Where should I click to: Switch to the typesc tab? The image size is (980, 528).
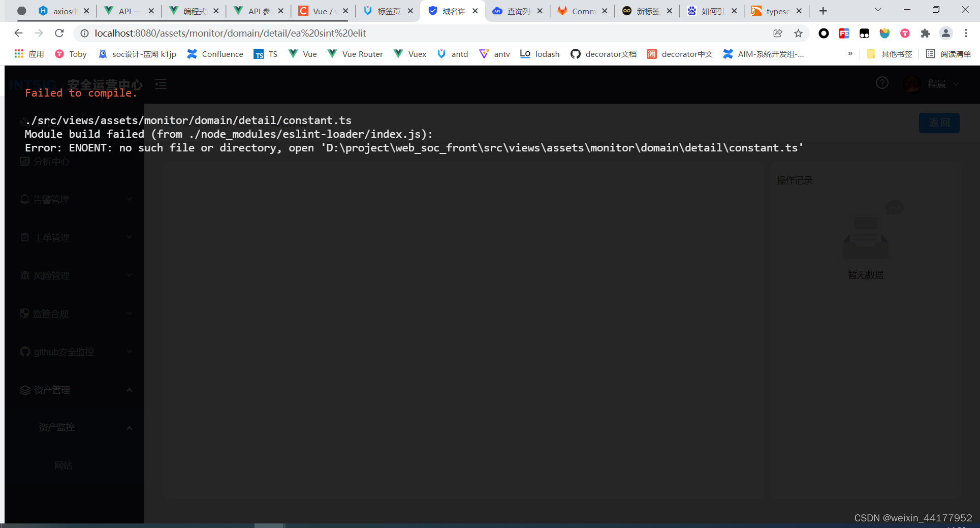(x=777, y=11)
